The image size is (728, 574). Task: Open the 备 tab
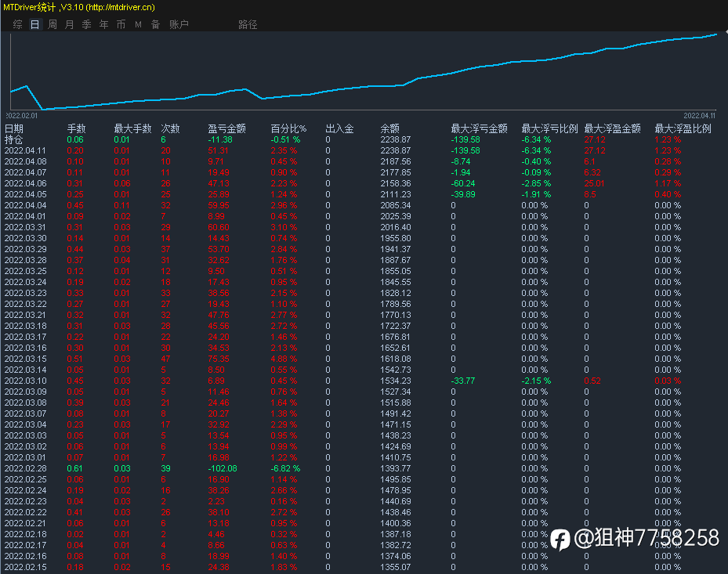click(155, 24)
